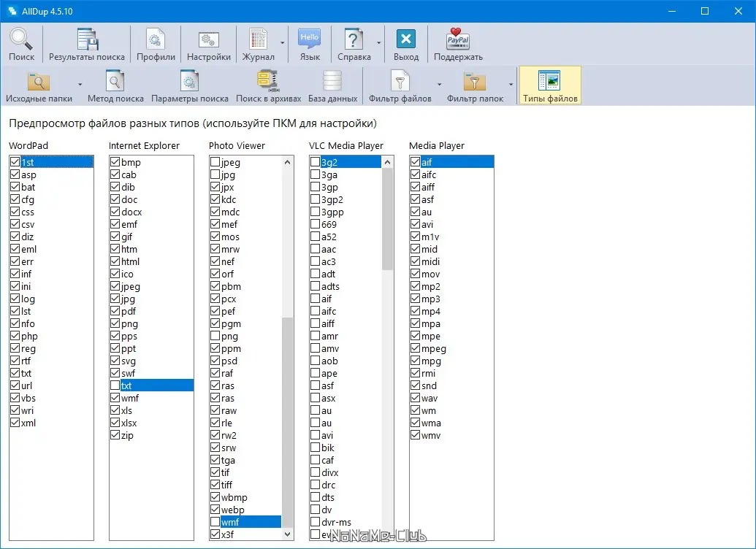
Task: Uncheck mp3 in Media Player list
Action: (x=415, y=299)
